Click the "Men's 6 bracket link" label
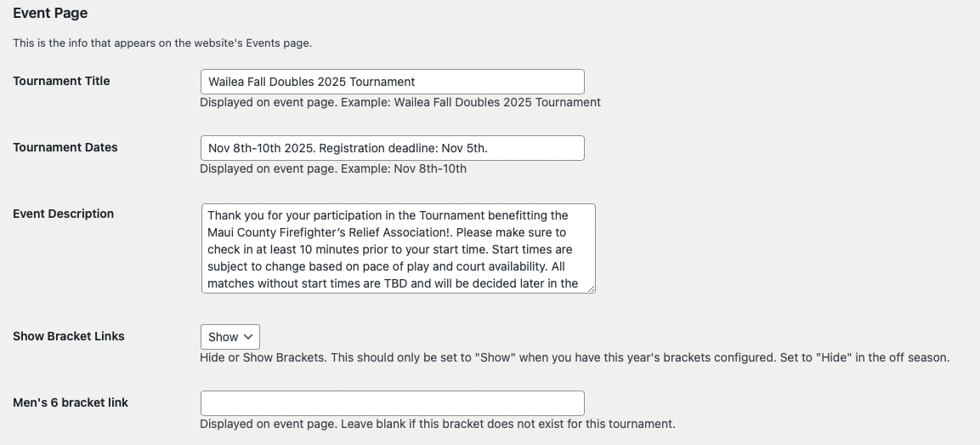 [71, 402]
